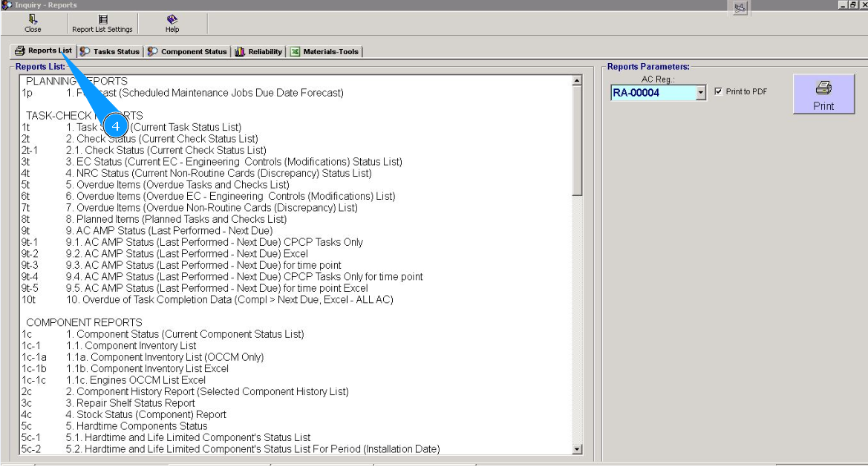Open the AC Reg. dropdown arrow

(701, 93)
